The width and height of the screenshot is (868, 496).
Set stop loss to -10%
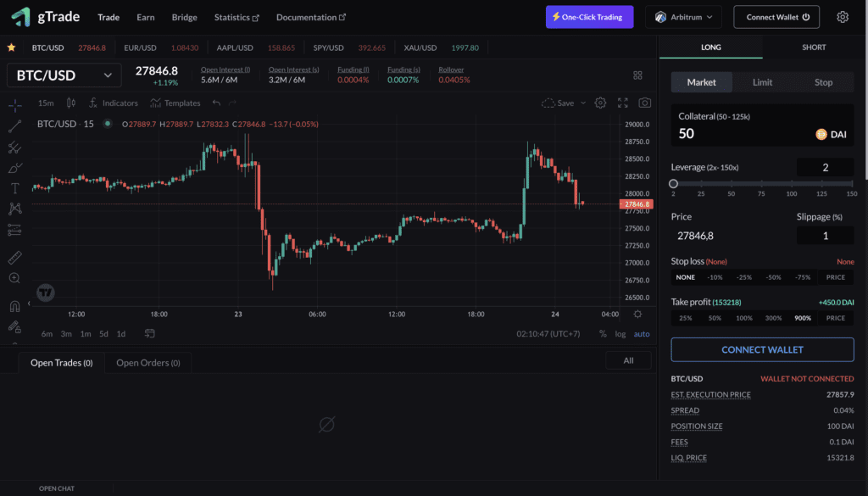coord(715,277)
